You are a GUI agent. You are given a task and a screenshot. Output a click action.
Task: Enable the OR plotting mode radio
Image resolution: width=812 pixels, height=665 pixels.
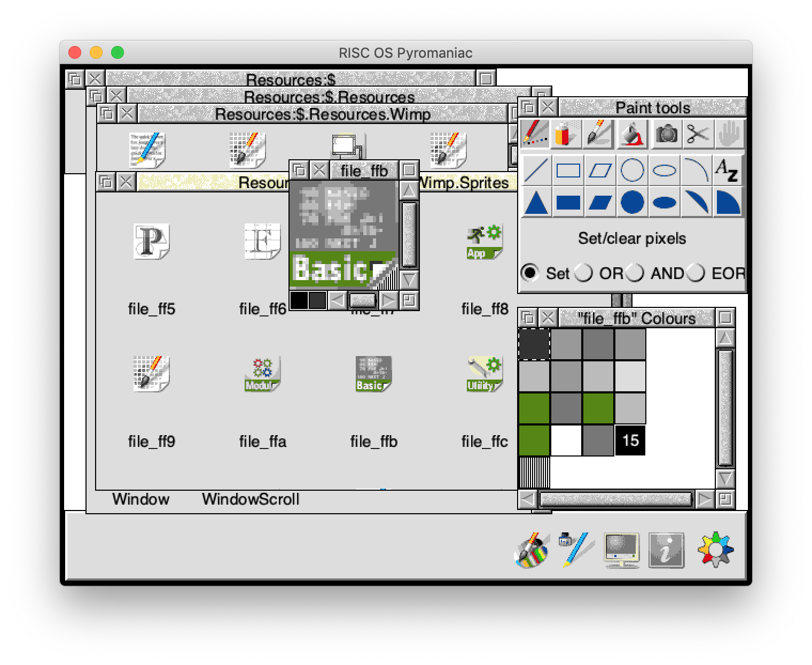tap(583, 273)
